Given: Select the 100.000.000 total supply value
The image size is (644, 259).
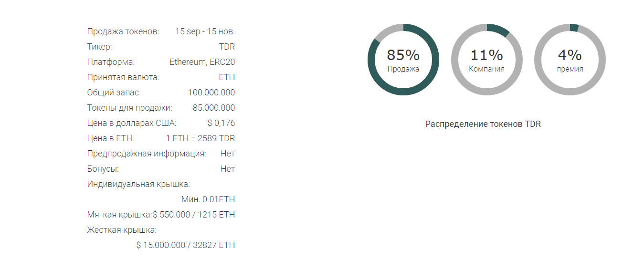Looking at the screenshot, I should point(211,93).
